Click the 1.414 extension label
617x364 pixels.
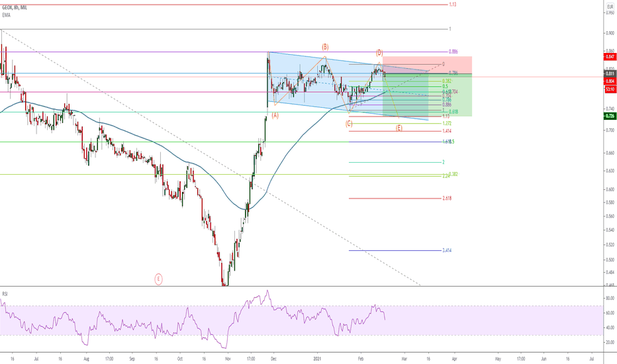click(447, 131)
